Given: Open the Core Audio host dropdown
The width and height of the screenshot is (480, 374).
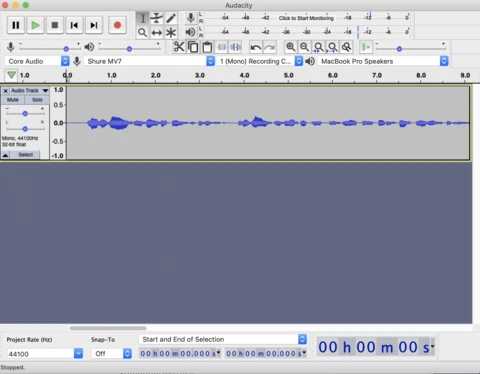Looking at the screenshot, I should [38, 61].
